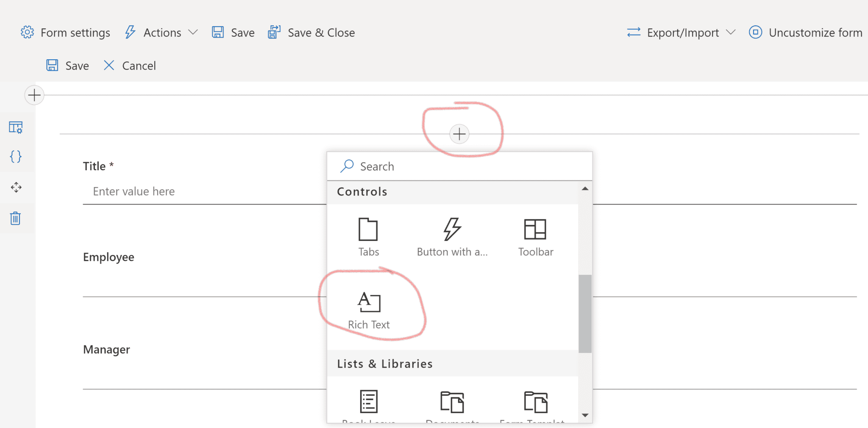
Task: Click Save & Close in the toolbar
Action: (x=312, y=32)
